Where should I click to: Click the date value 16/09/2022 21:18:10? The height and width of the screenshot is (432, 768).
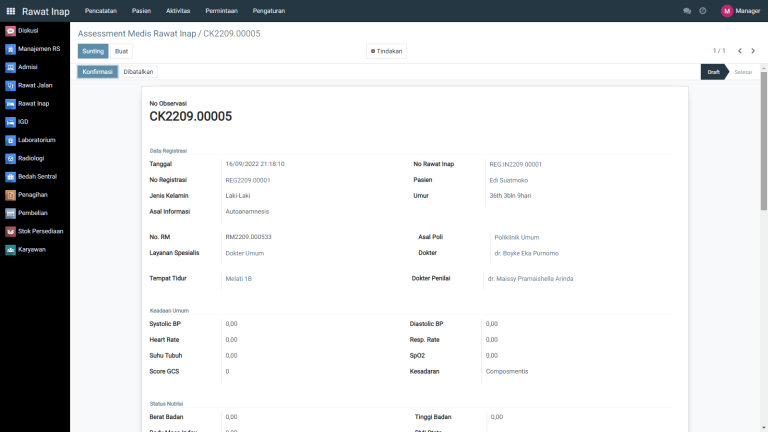[255, 164]
